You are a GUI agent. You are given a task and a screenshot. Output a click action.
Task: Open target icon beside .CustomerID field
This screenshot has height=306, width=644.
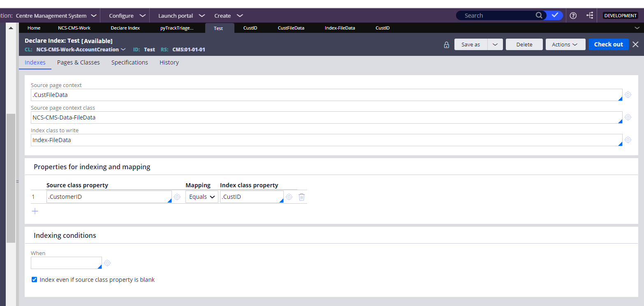pos(177,197)
